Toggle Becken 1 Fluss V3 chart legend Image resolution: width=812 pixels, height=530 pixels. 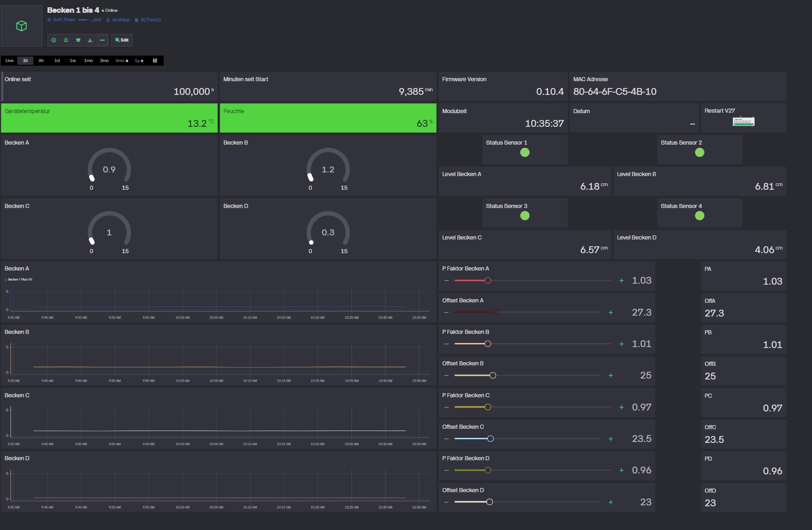coord(19,280)
